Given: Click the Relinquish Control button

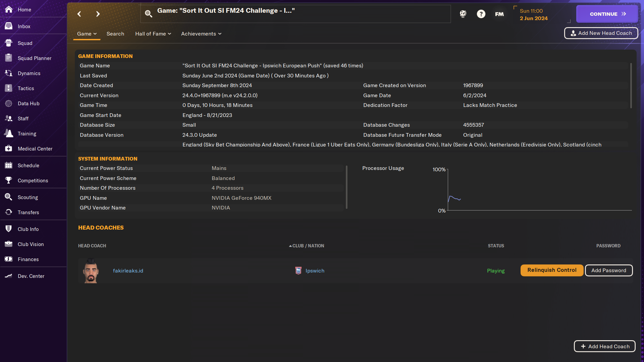Looking at the screenshot, I should pyautogui.click(x=552, y=270).
